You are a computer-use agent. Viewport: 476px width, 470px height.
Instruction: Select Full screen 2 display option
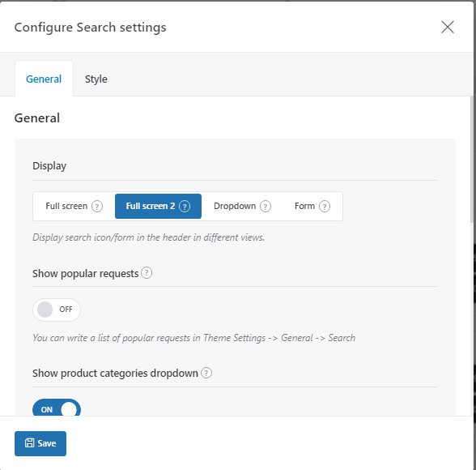(158, 207)
